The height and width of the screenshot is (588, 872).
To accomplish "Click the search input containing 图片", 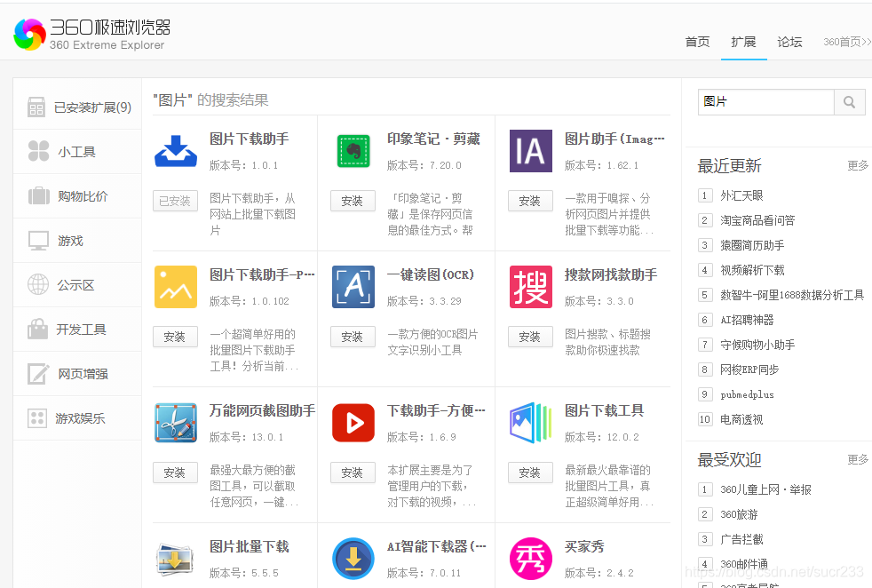I will click(x=765, y=101).
